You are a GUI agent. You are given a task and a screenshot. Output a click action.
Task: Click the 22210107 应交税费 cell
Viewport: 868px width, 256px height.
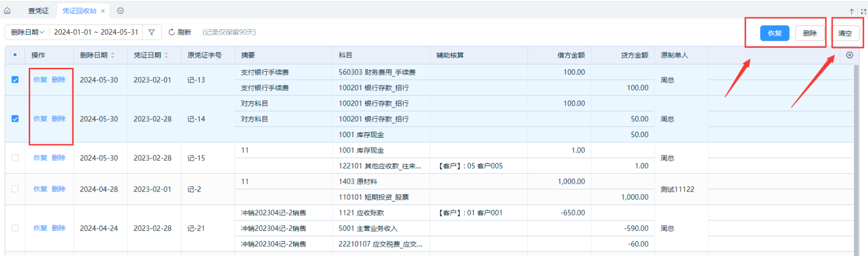381,244
